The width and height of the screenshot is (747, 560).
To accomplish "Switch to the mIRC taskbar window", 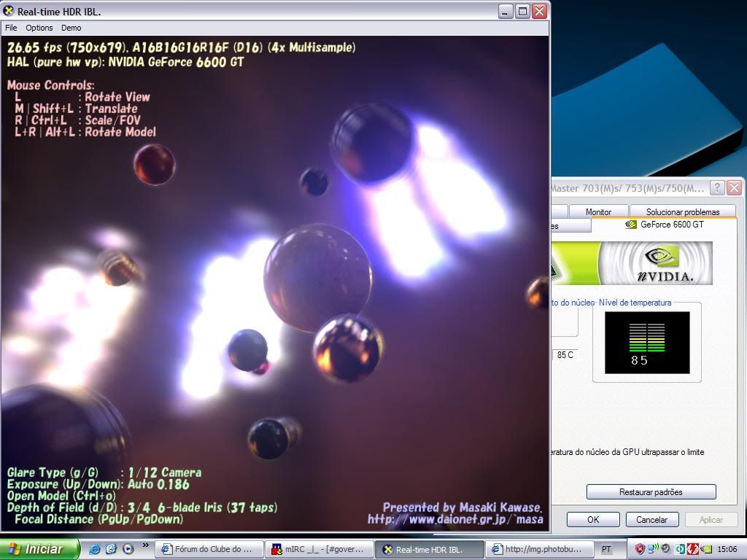I will (320, 549).
